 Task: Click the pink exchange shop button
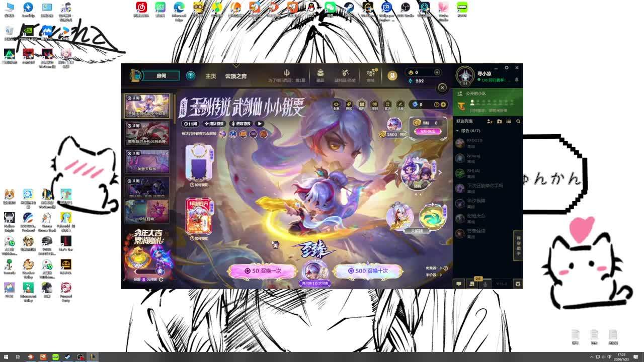click(428, 131)
